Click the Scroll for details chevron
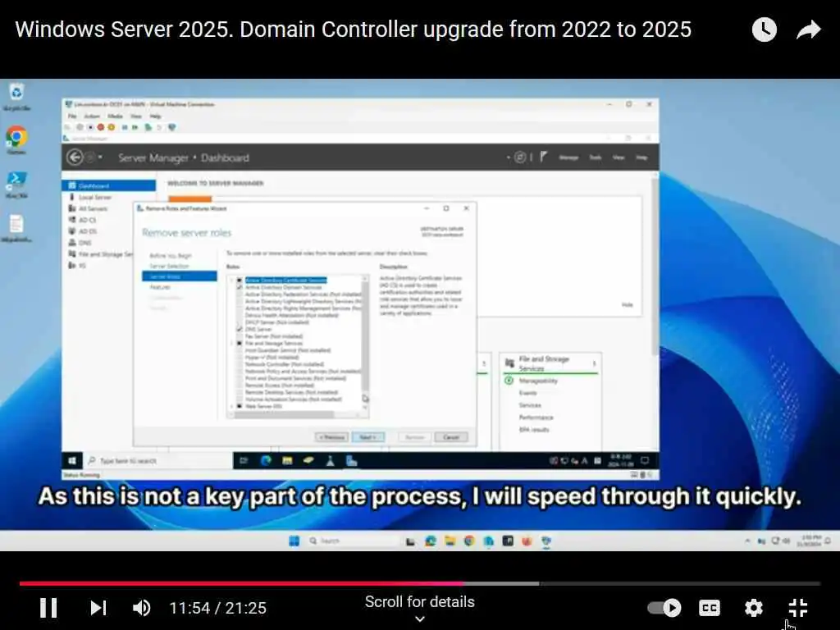 (x=420, y=619)
